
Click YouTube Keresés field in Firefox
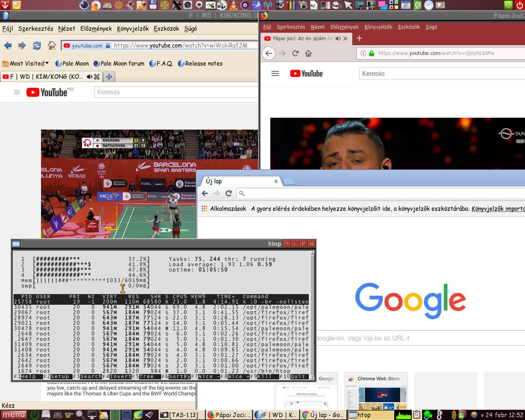(442, 74)
